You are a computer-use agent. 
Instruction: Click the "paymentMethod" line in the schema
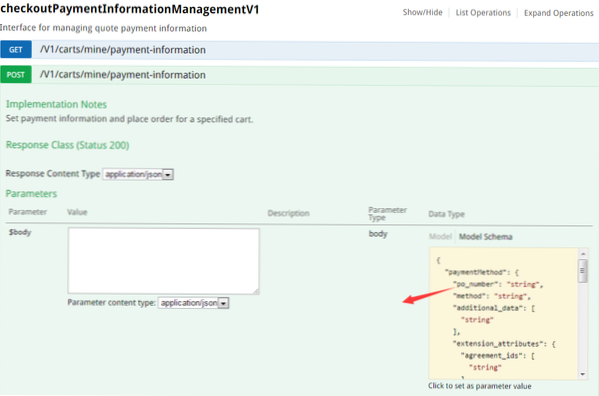click(x=481, y=272)
